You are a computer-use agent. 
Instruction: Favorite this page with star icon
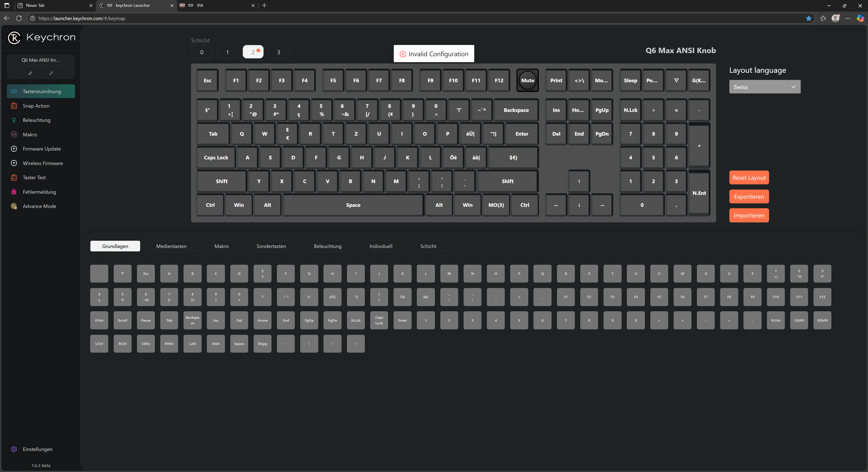808,18
